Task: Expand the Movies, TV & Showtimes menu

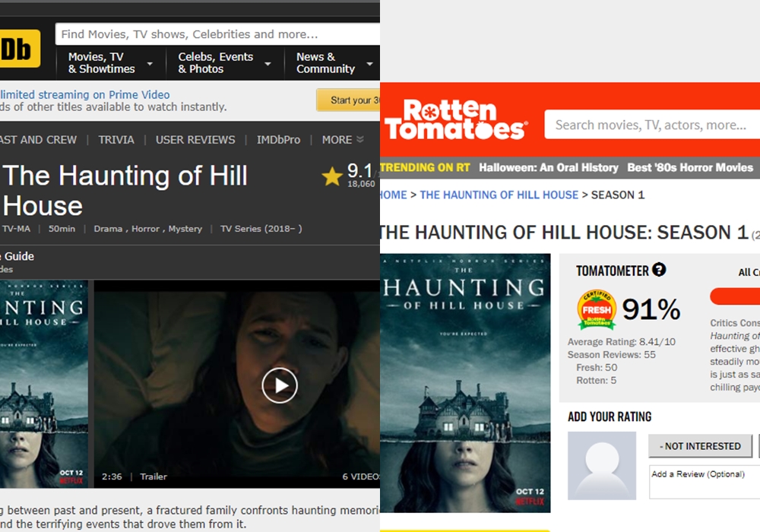Action: click(110, 62)
